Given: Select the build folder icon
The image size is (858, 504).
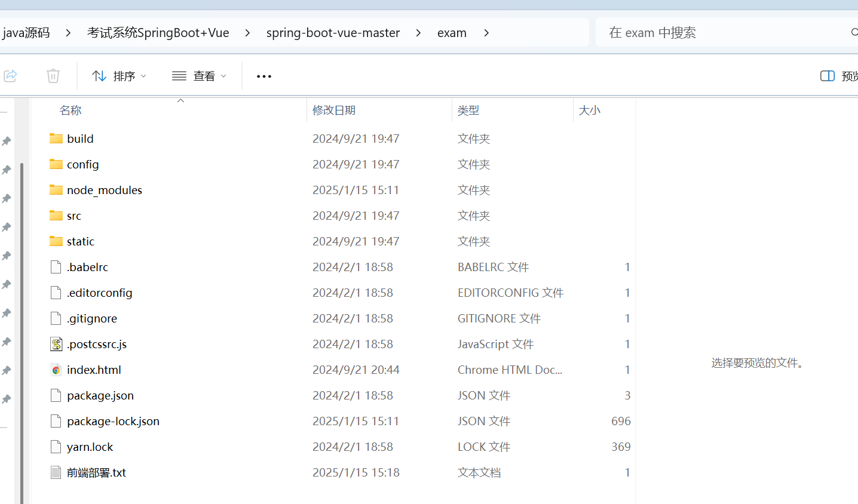Looking at the screenshot, I should pyautogui.click(x=56, y=139).
